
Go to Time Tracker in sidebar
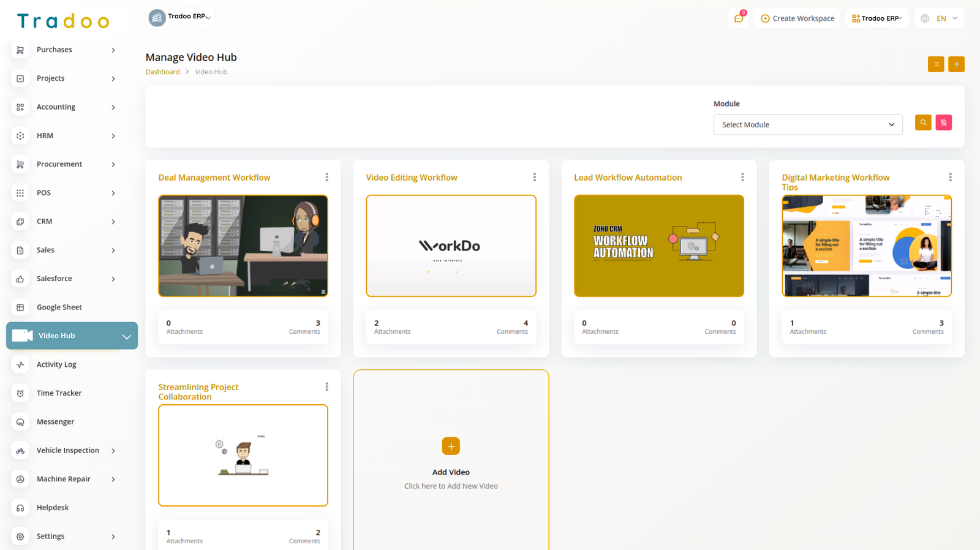(59, 393)
